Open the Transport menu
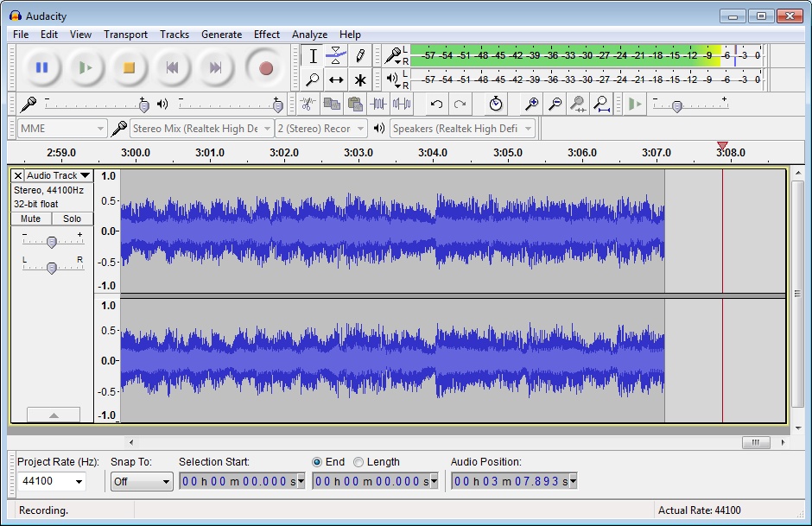This screenshot has width=812, height=526. pos(125,35)
